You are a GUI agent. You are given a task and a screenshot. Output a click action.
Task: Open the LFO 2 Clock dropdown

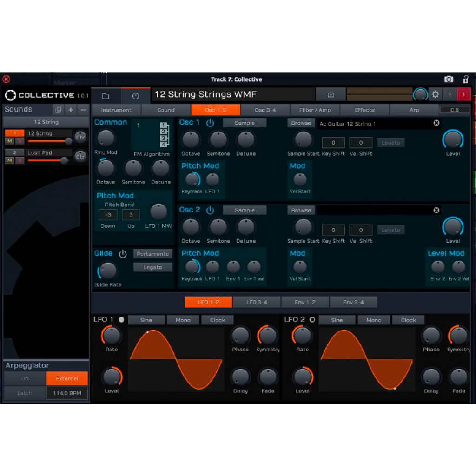(x=408, y=320)
